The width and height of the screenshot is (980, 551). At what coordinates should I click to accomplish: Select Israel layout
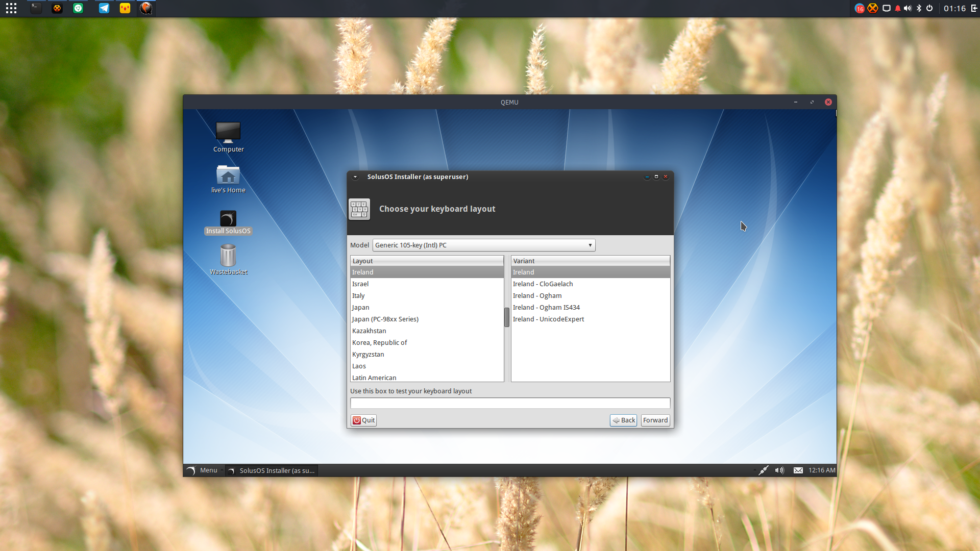[427, 284]
